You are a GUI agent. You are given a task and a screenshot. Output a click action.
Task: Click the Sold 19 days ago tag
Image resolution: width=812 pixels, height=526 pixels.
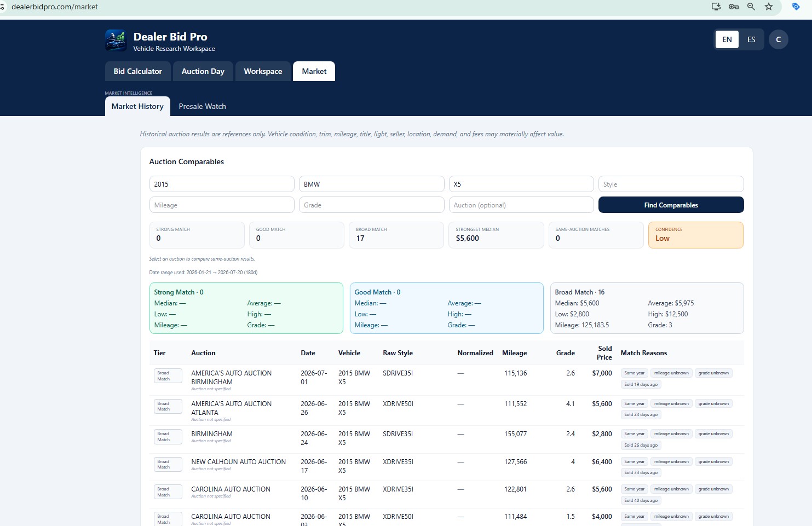641,384
